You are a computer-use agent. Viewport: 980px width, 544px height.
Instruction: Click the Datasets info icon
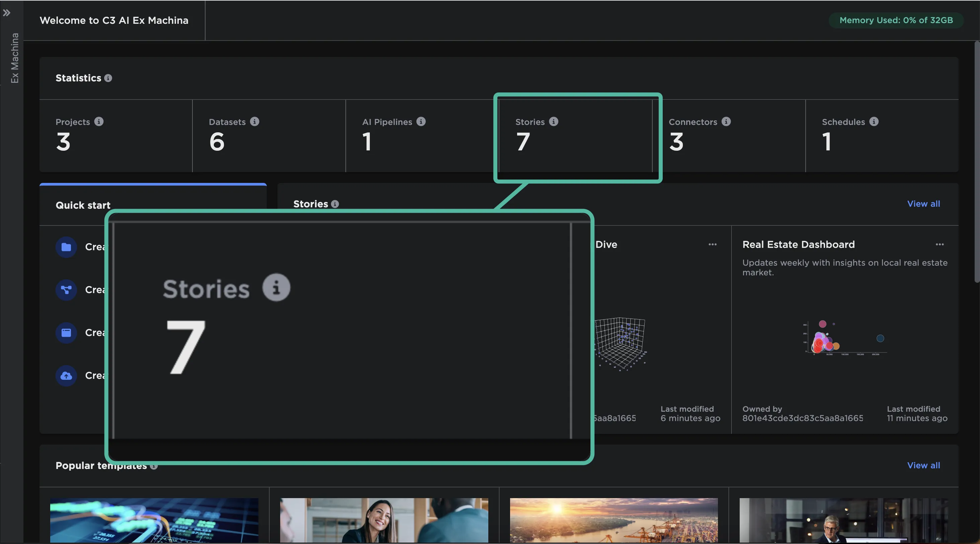pos(254,122)
